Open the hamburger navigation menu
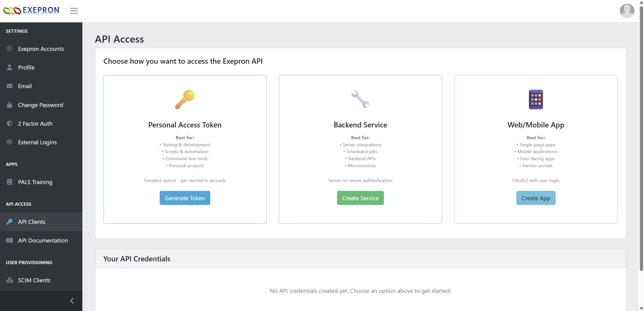Image resolution: width=644 pixels, height=311 pixels. pos(74,11)
